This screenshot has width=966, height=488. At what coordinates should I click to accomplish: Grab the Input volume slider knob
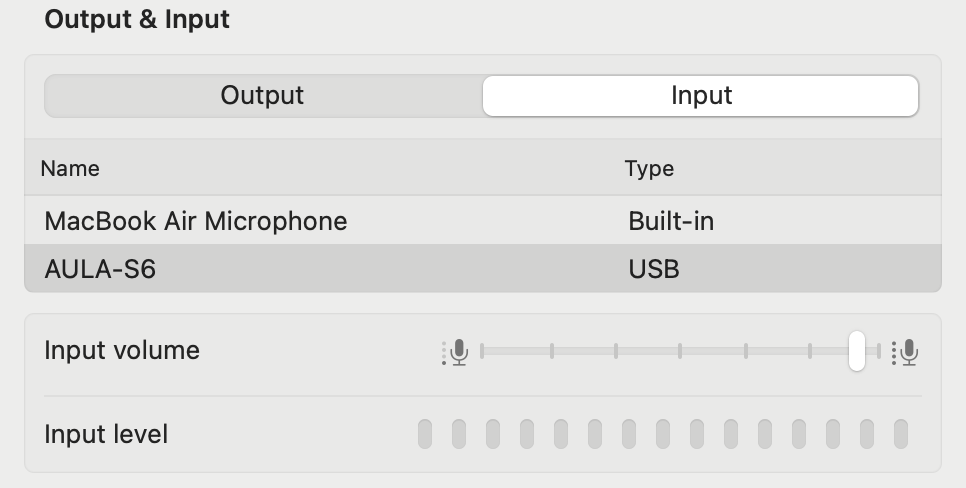[857, 351]
